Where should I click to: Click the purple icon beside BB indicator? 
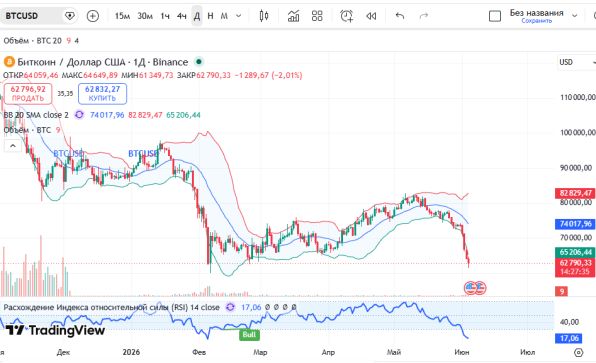pos(79,115)
